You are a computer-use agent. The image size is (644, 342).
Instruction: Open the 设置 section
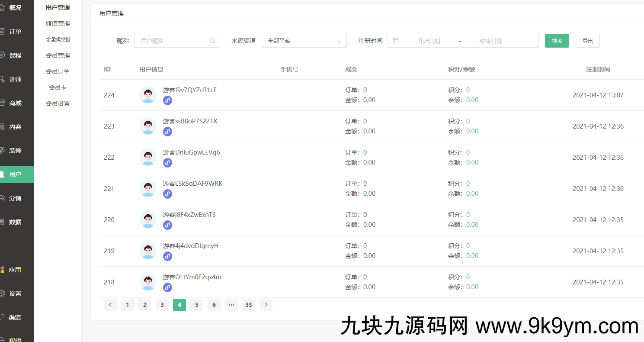click(x=14, y=293)
